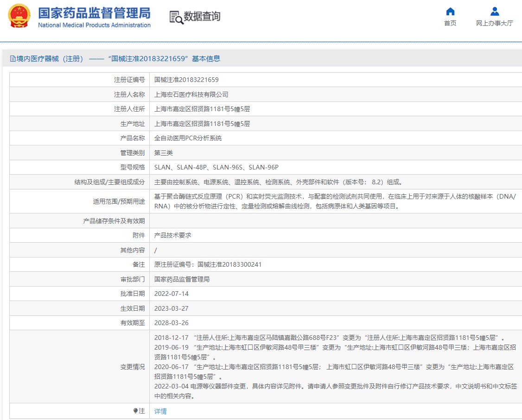Image resolution: width=522 pixels, height=420 pixels.
Task: Click the 变更情况 row label
Action: pyautogui.click(x=133, y=367)
